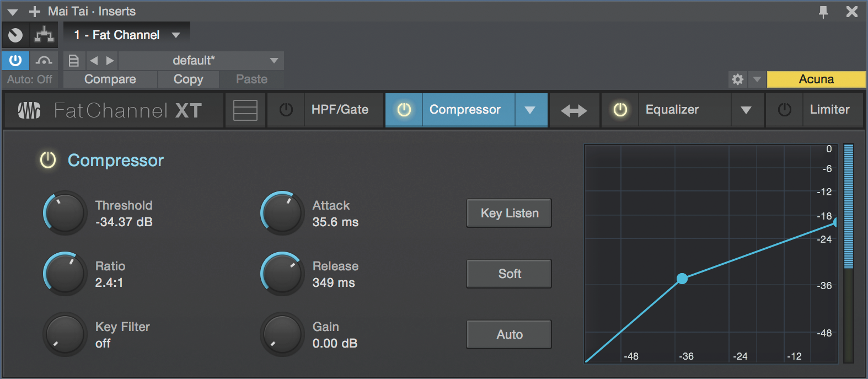Select the Key Filter off value
This screenshot has width=868, height=379.
tap(103, 344)
